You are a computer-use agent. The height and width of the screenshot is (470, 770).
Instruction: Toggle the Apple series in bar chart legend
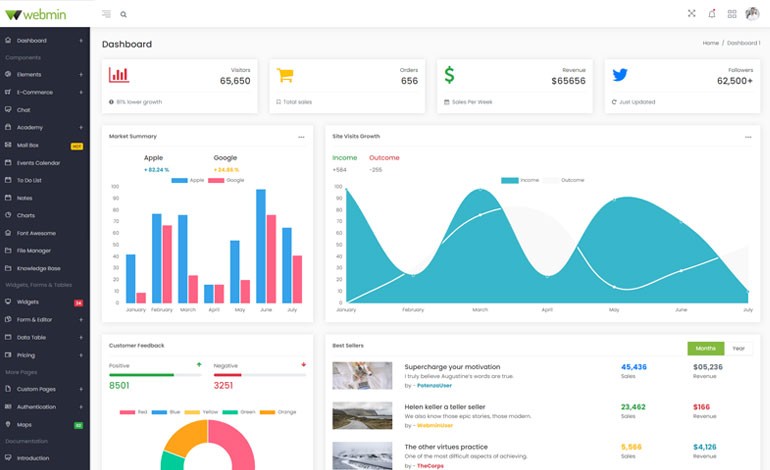[188, 180]
